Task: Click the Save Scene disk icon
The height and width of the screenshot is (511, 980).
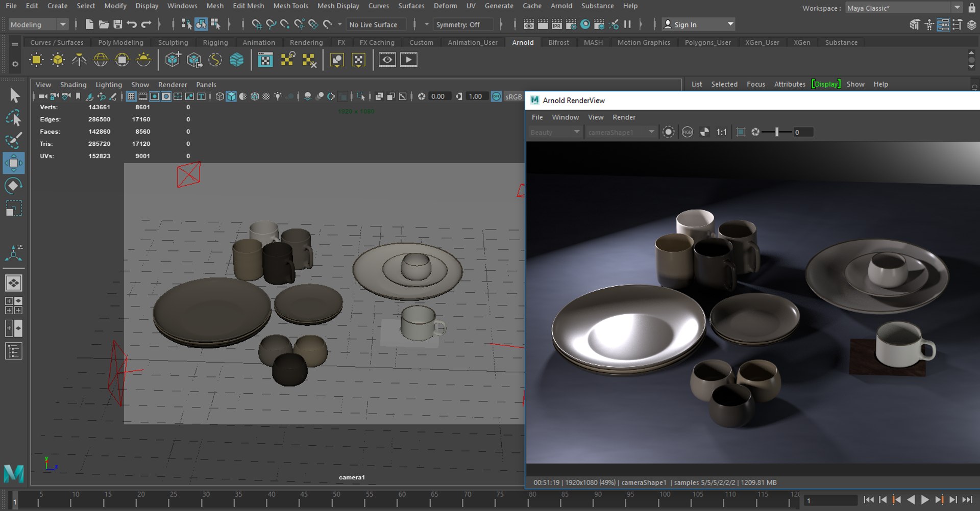Action: tap(118, 24)
